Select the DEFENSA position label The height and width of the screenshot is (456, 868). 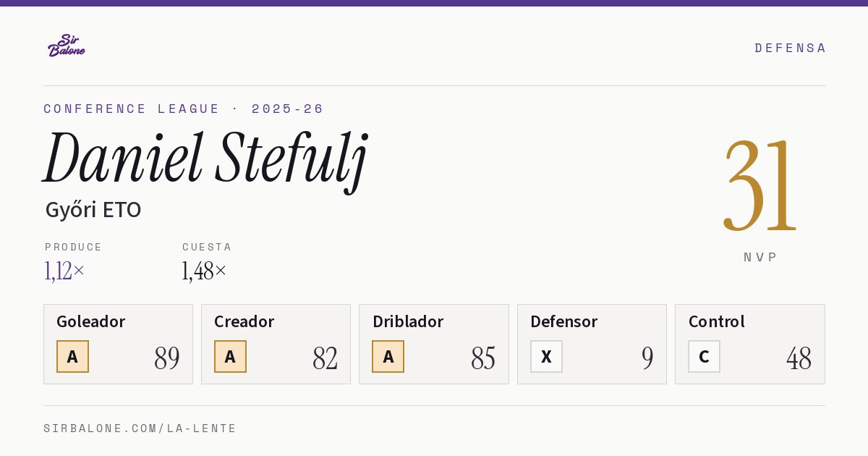tap(790, 48)
